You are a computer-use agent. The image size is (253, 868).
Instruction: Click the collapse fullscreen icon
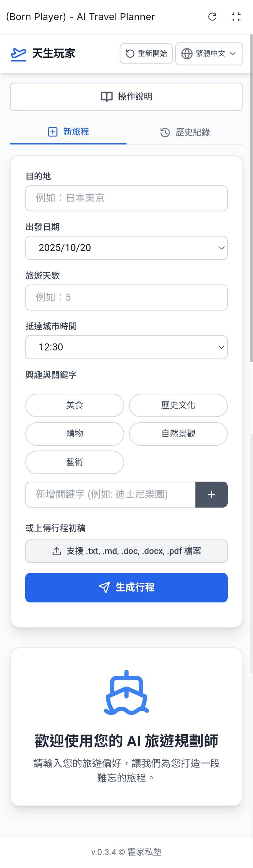pyautogui.click(x=236, y=16)
